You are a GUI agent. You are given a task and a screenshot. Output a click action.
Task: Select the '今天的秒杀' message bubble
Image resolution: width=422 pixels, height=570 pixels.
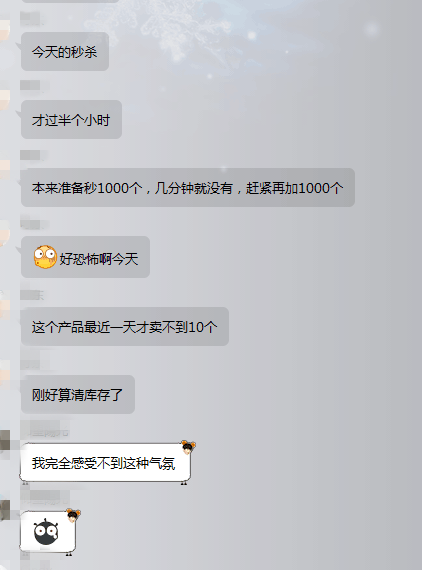click(65, 52)
